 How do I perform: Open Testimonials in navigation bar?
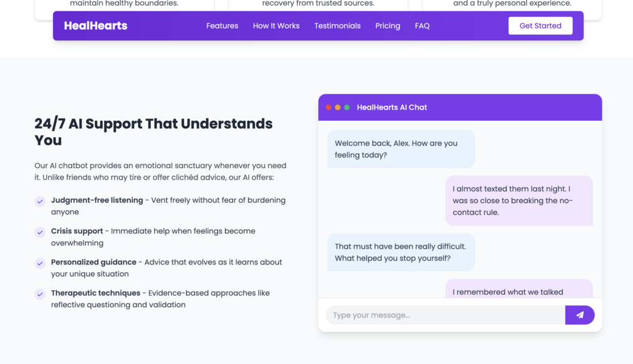(338, 26)
